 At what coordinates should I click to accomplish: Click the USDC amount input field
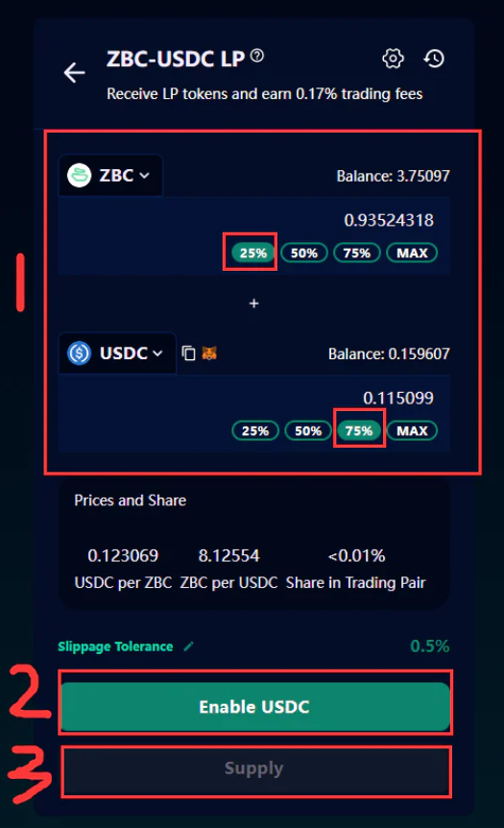[x=253, y=398]
